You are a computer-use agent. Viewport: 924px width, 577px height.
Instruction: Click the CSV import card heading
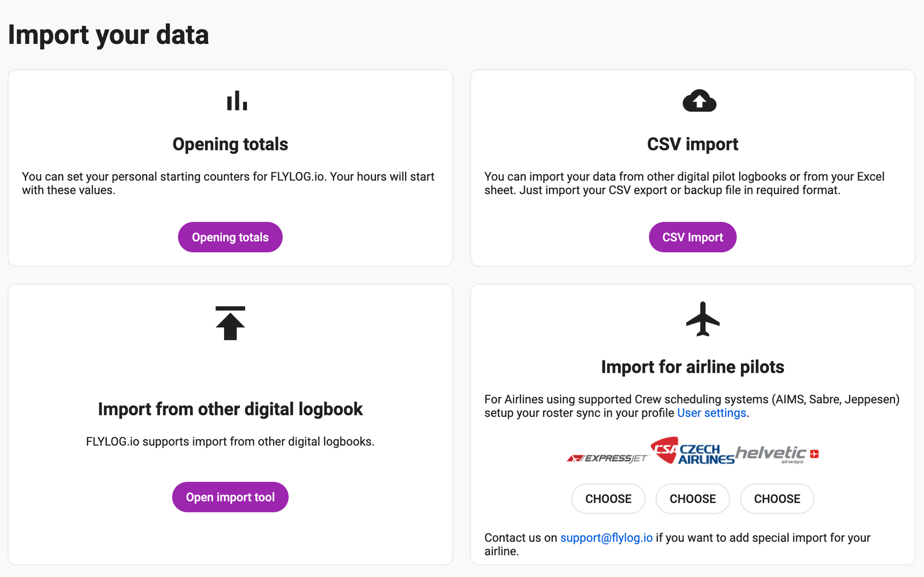[x=693, y=144]
